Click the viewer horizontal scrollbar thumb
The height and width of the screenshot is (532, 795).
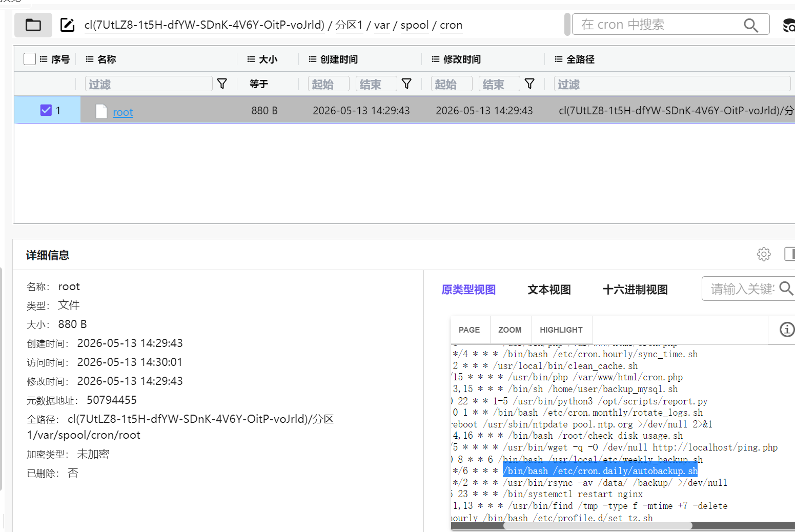pos(598,526)
